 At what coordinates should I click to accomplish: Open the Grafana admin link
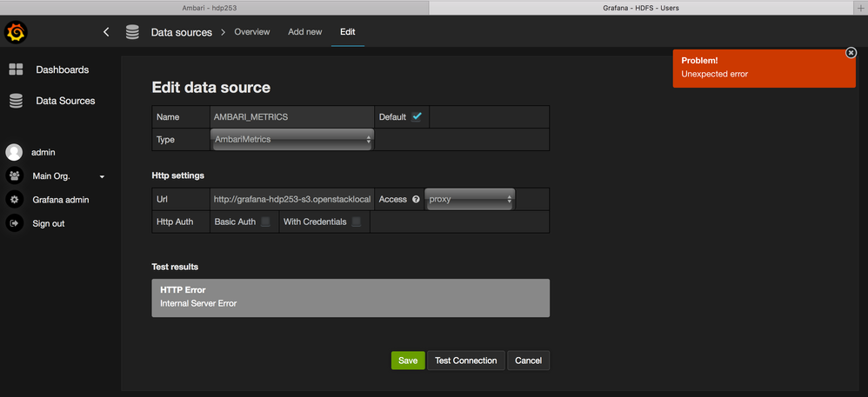tap(61, 200)
